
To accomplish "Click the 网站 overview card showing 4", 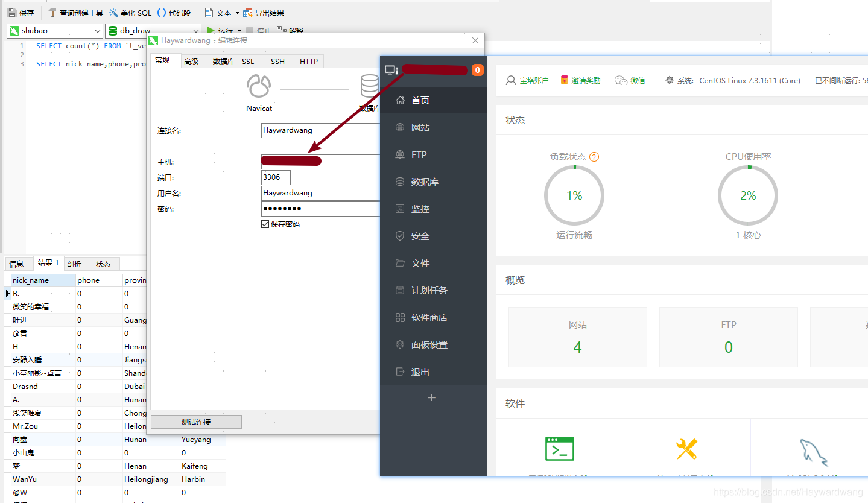I will (577, 337).
